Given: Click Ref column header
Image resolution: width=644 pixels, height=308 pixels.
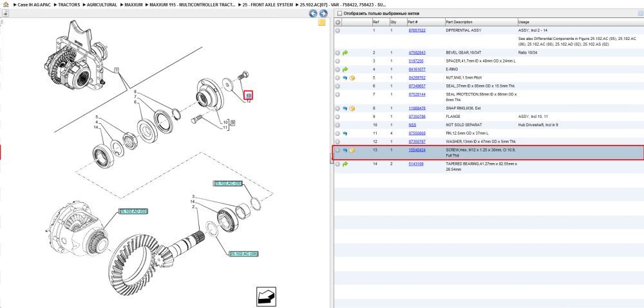Looking at the screenshot, I should [x=380, y=22].
